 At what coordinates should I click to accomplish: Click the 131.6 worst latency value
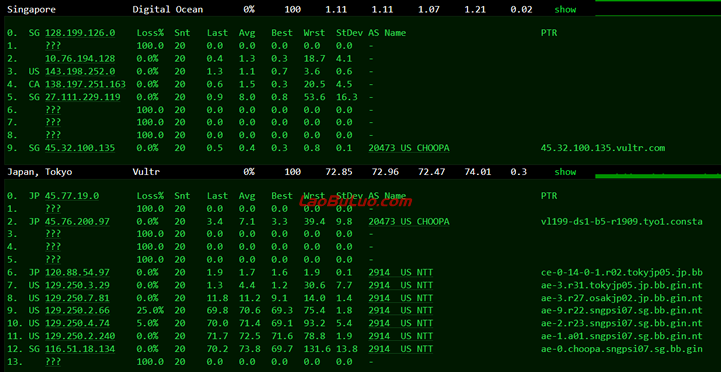317,349
